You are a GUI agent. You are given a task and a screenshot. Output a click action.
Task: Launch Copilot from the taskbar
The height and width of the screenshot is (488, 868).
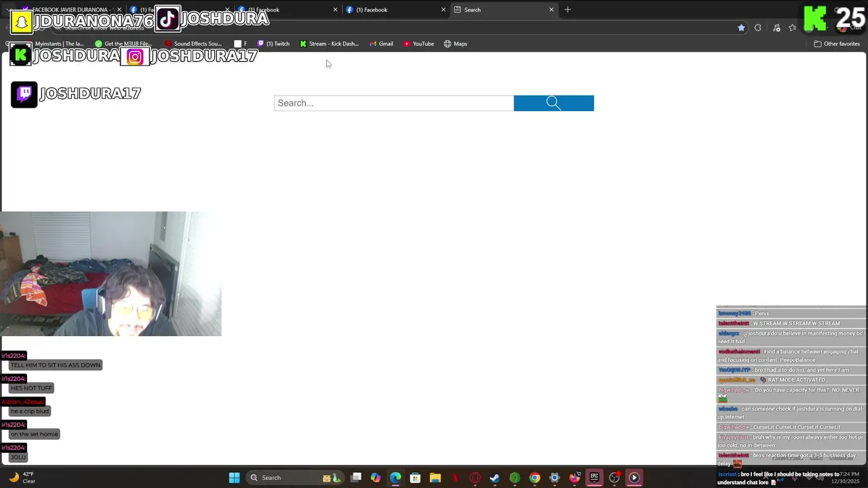click(376, 478)
